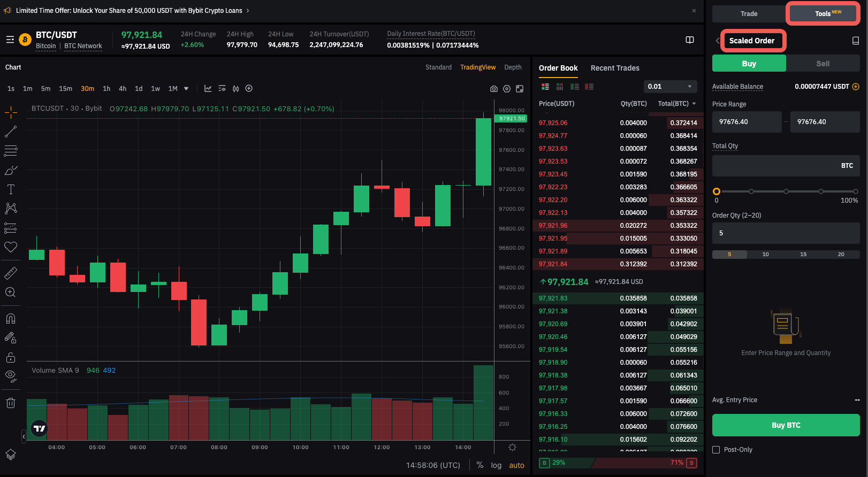This screenshot has height=477, width=868.
Task: Enable the Post-Only checkbox
Action: pyautogui.click(x=716, y=450)
